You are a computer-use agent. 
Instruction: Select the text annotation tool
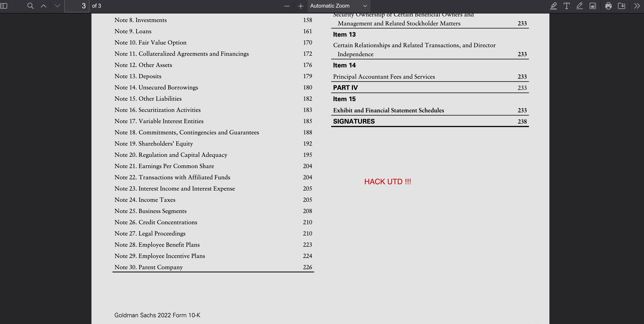566,6
